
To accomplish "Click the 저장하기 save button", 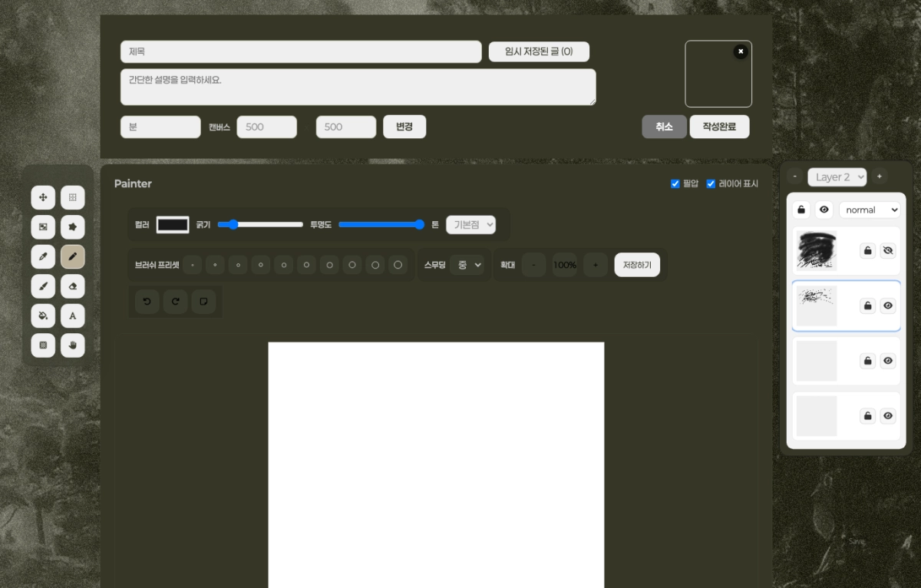I will pyautogui.click(x=637, y=265).
